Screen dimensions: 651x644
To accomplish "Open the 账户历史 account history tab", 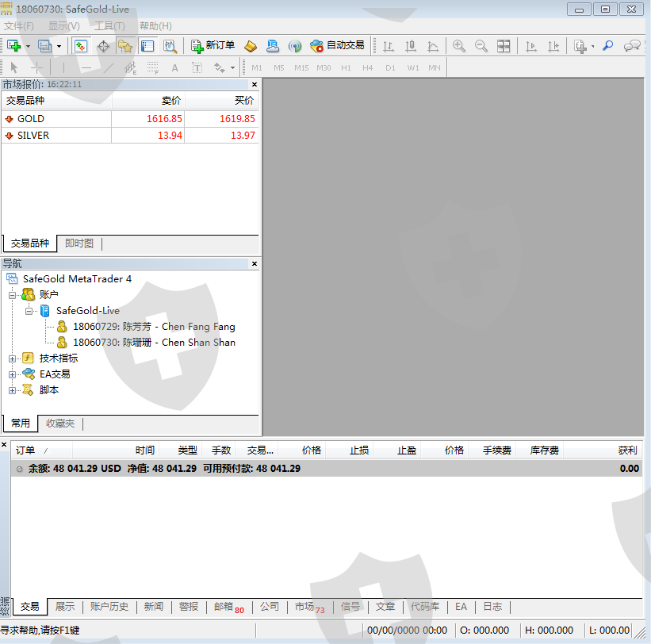I will pos(109,607).
